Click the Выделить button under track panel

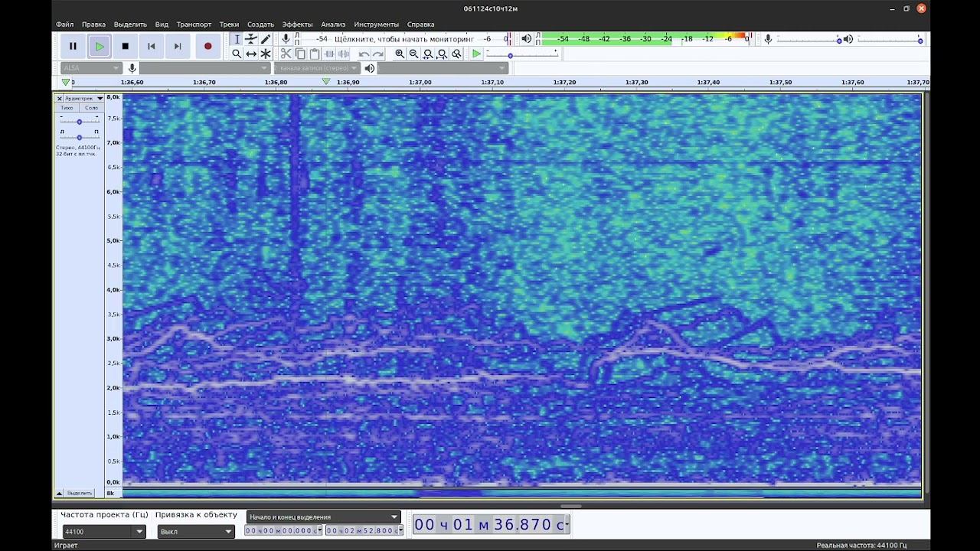pyautogui.click(x=80, y=493)
